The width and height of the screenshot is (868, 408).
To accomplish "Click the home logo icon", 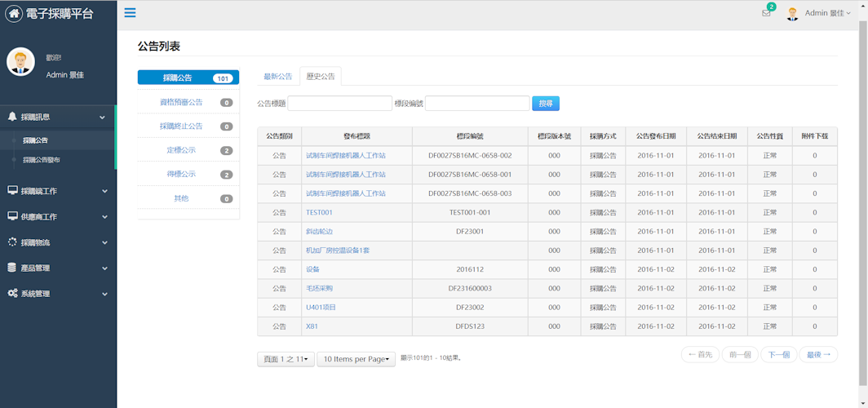I will coord(14,14).
